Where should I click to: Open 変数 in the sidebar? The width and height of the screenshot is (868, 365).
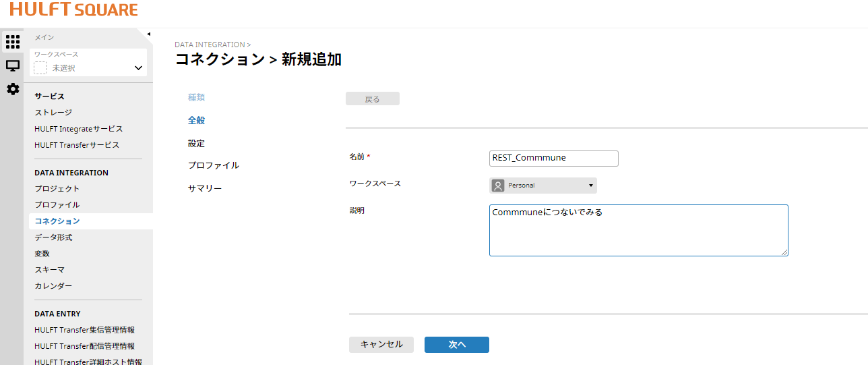point(42,254)
